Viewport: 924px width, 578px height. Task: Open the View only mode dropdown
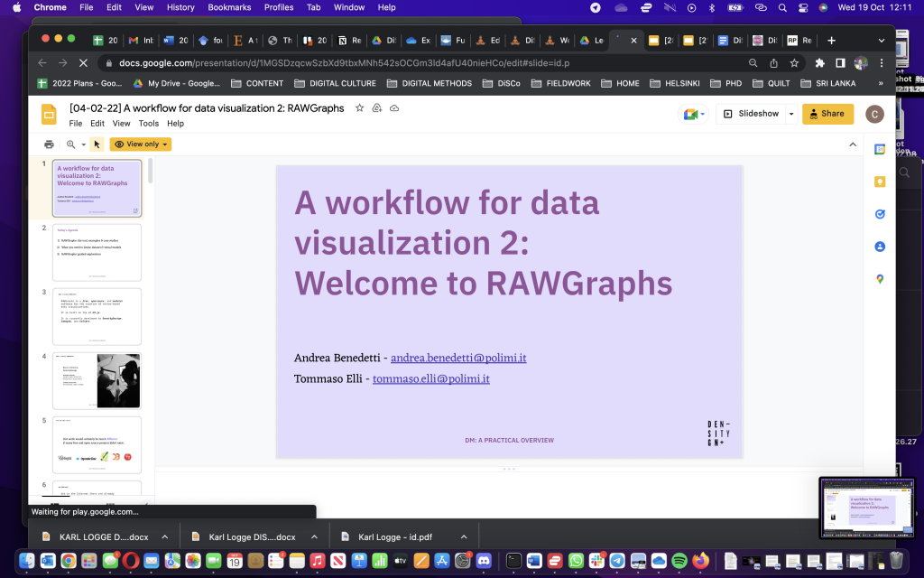pos(141,144)
